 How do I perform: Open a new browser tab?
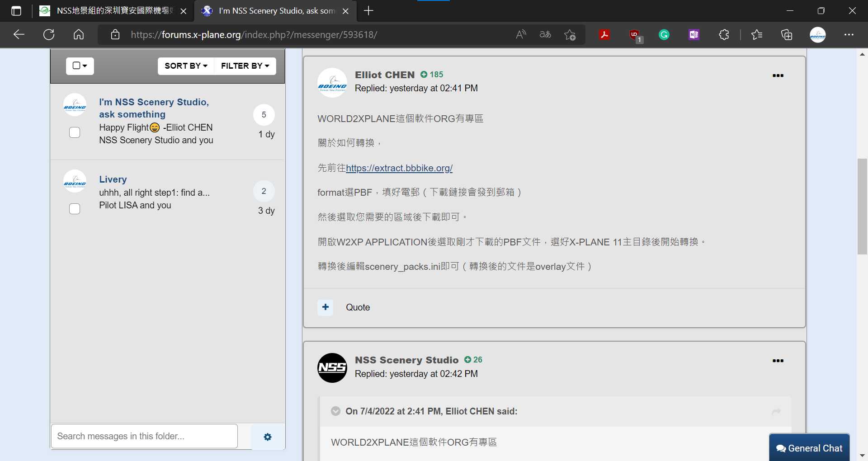click(368, 11)
